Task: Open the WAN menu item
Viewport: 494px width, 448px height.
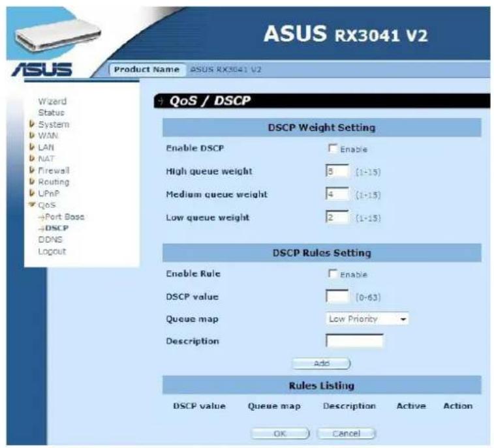Action: [x=48, y=136]
